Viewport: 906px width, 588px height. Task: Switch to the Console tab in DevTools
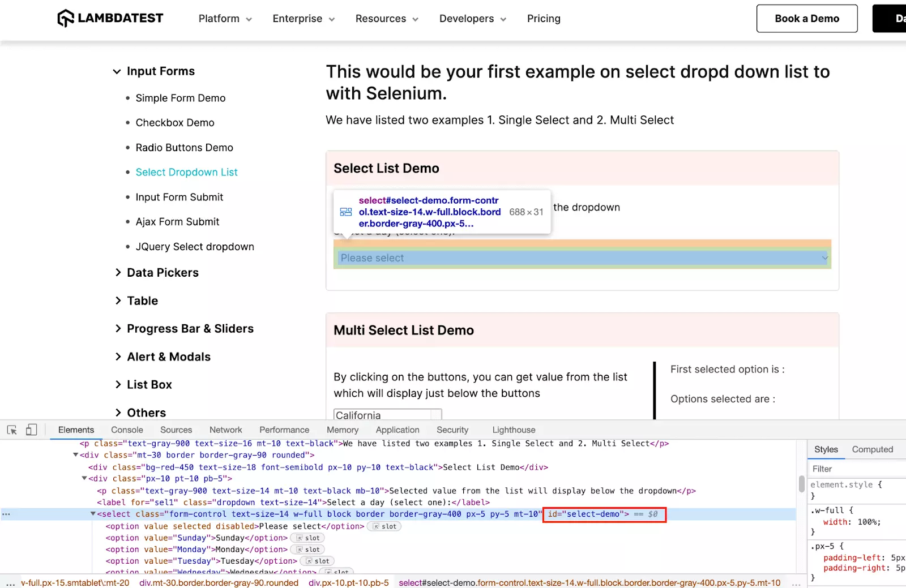coord(127,430)
